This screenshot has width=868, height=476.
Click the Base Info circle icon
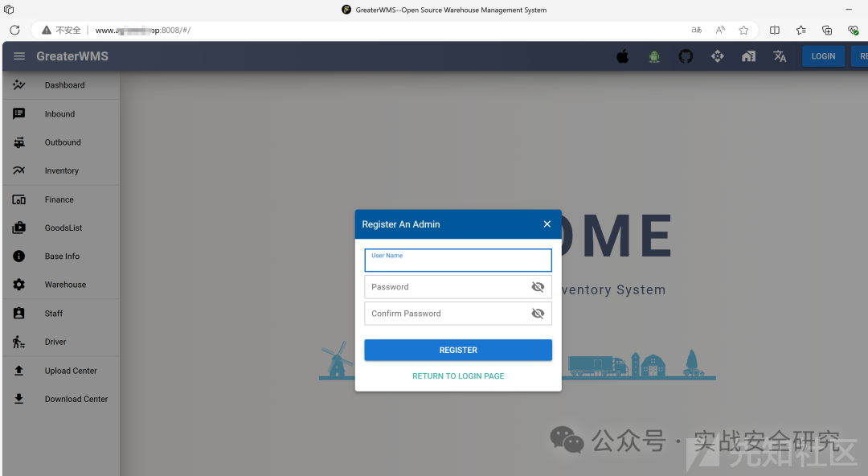(x=18, y=256)
